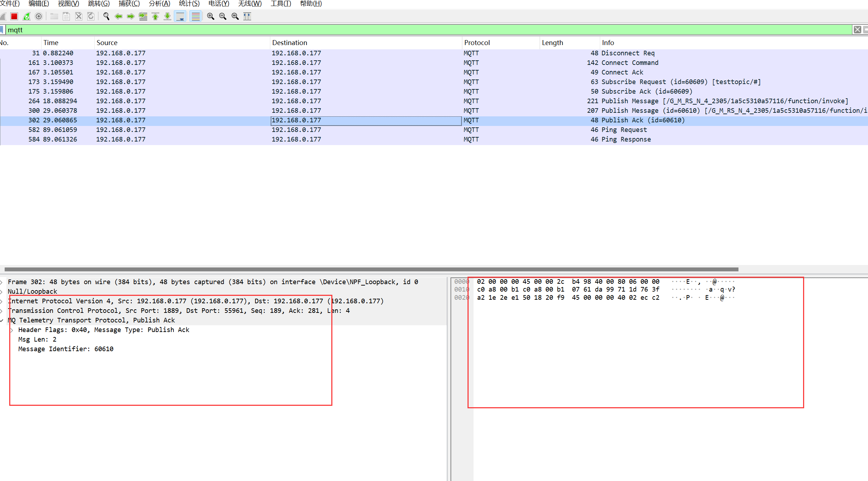The image size is (868, 481).
Task: Open the 视图(V) menu
Action: [x=68, y=4]
